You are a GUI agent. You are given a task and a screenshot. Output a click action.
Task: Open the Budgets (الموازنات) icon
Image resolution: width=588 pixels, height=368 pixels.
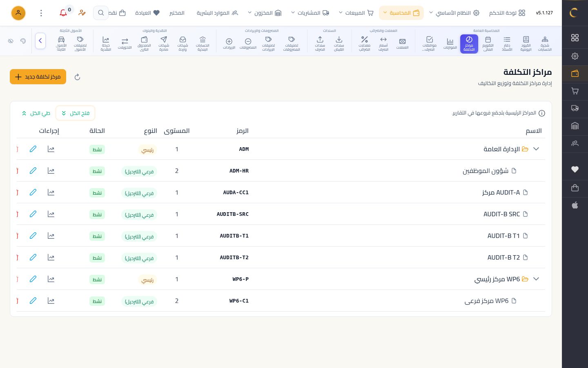[450, 44]
